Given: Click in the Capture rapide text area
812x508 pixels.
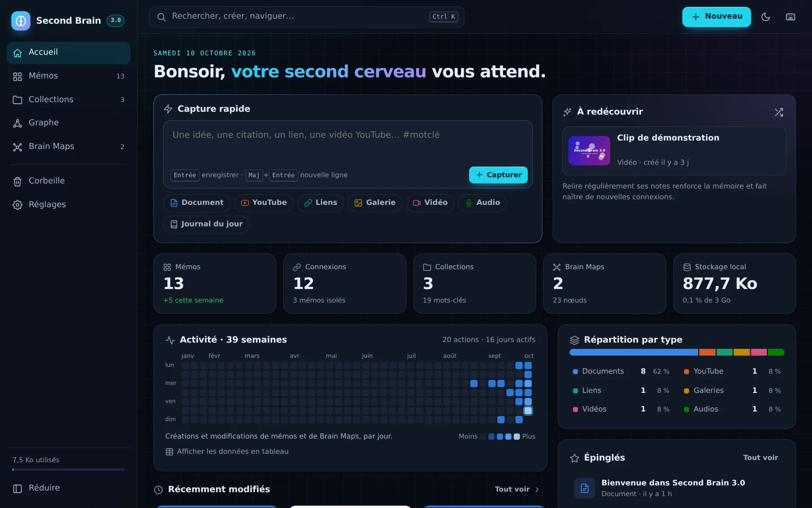Looking at the screenshot, I should click(x=347, y=142).
